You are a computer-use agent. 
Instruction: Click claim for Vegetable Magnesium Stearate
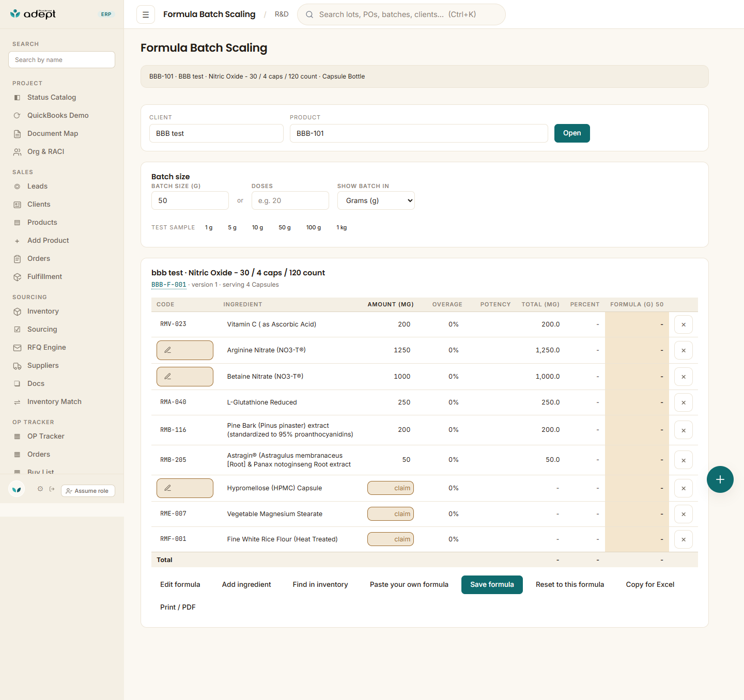[x=391, y=514]
